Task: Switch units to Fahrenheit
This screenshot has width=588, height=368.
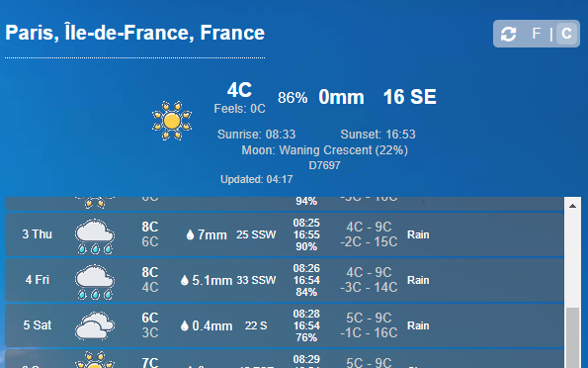Action: (537, 34)
